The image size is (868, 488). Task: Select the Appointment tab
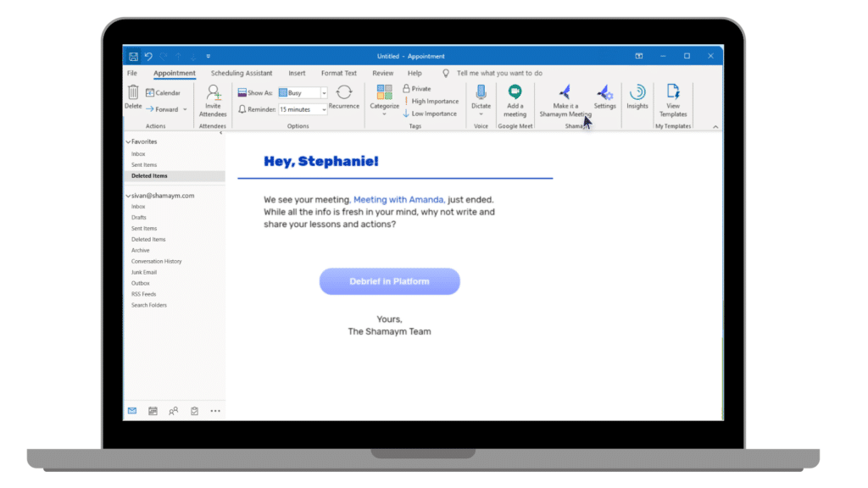175,73
